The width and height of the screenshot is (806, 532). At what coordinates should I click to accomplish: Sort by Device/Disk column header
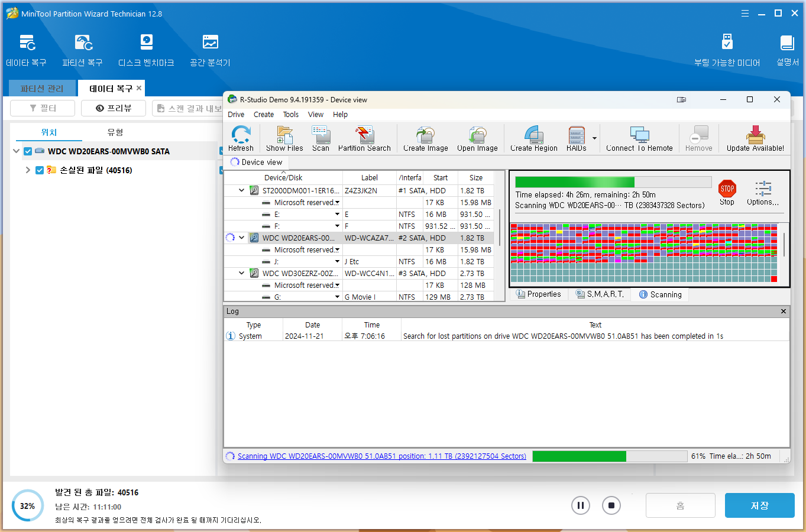(x=283, y=177)
